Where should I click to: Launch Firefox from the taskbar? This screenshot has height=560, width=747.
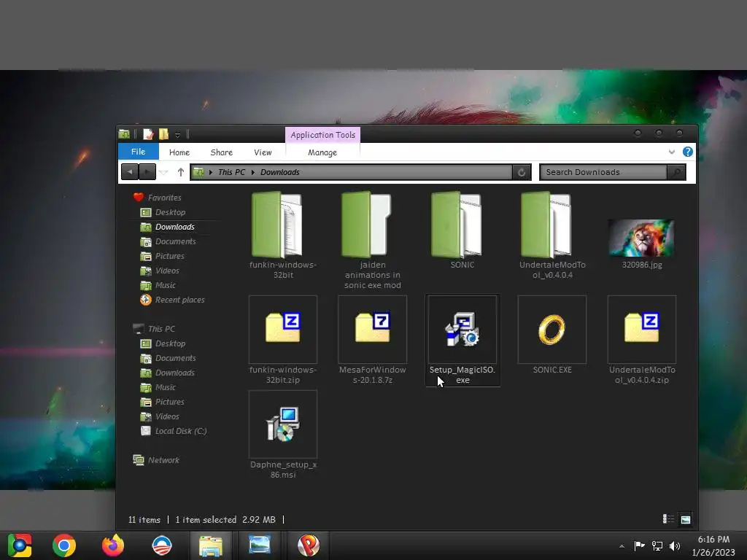point(113,545)
